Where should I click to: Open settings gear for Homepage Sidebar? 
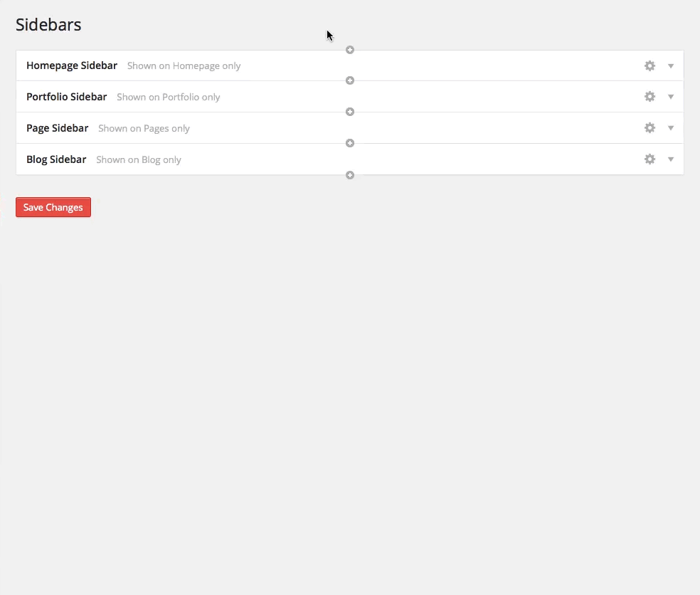click(x=649, y=65)
